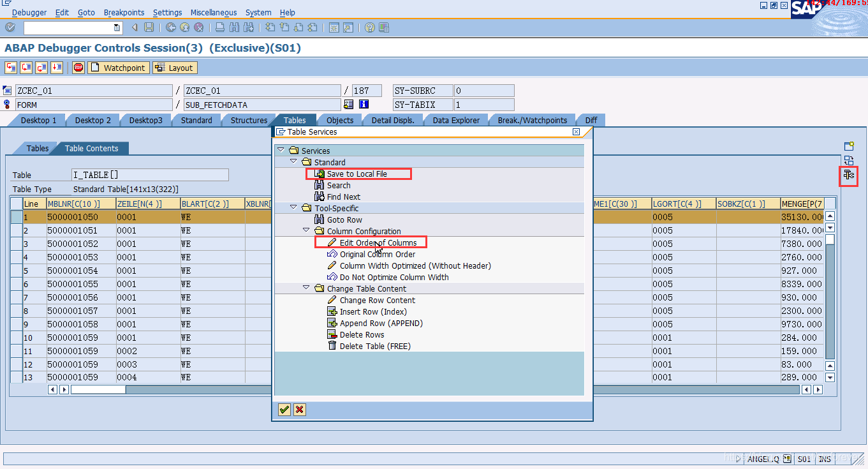Viewport: 868px width, 469px height.
Task: Open the Miscellaneous menu
Action: [214, 12]
